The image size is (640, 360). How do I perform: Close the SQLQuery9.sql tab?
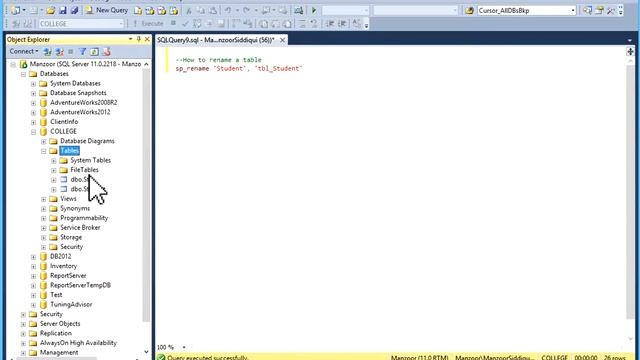point(282,40)
